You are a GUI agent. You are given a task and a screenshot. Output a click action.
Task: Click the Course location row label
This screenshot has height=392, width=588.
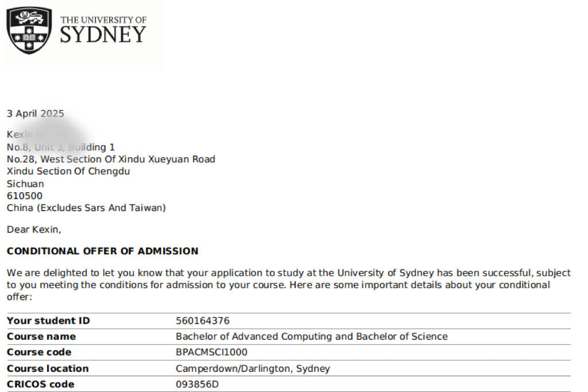(x=48, y=368)
